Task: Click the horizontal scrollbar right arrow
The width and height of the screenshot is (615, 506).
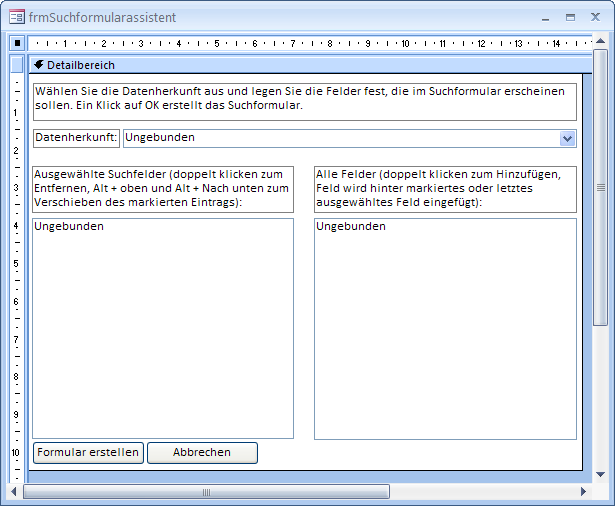Action: [584, 492]
